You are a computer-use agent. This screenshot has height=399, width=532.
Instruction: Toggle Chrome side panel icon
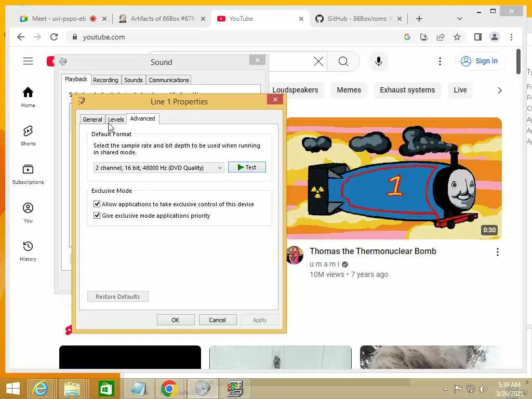point(478,37)
